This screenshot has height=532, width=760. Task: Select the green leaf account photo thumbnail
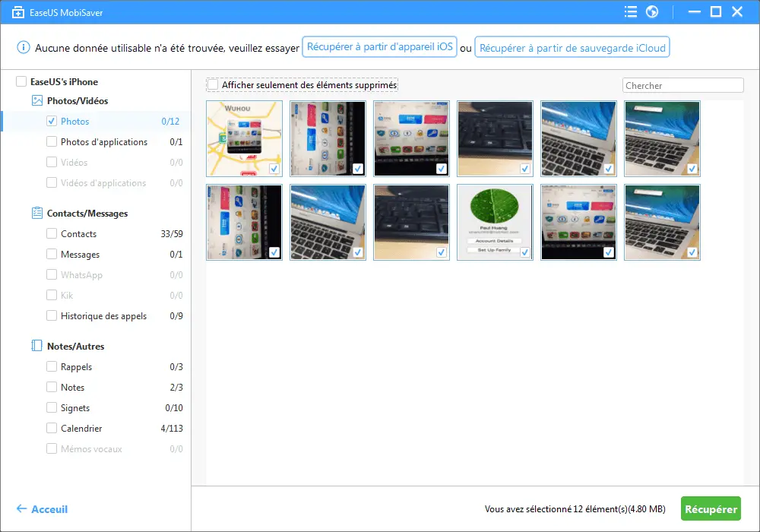pyautogui.click(x=495, y=222)
